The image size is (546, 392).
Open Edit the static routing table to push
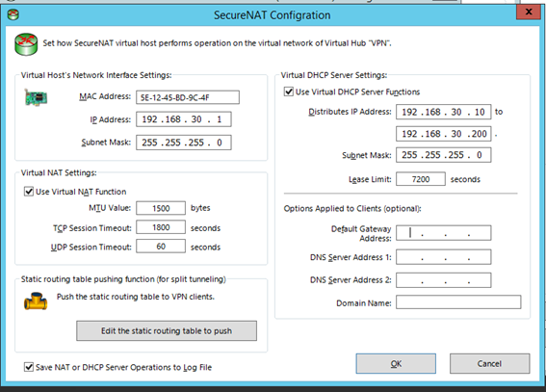(x=167, y=330)
